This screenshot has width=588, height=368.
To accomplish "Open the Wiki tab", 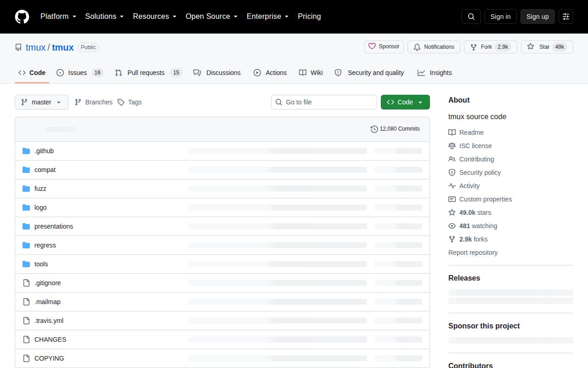I will pos(311,73).
